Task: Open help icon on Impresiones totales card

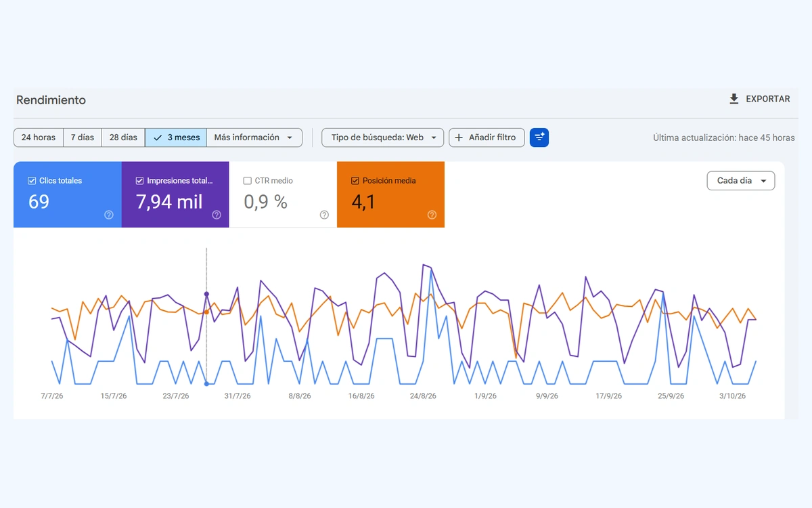Action: pos(217,215)
